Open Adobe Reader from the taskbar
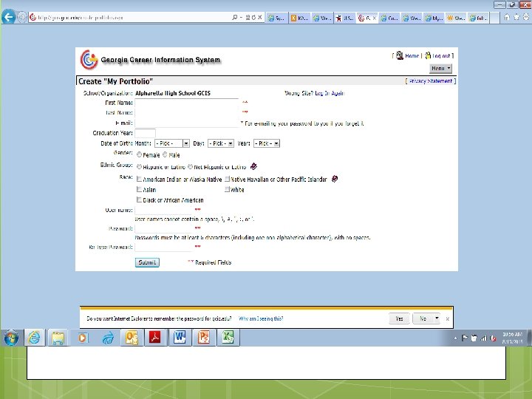This screenshot has height=399, width=532. point(155,338)
